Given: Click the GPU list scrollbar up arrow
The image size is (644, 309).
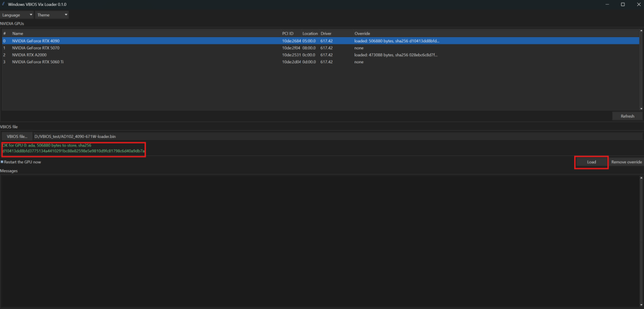Looking at the screenshot, I should click(x=642, y=31).
